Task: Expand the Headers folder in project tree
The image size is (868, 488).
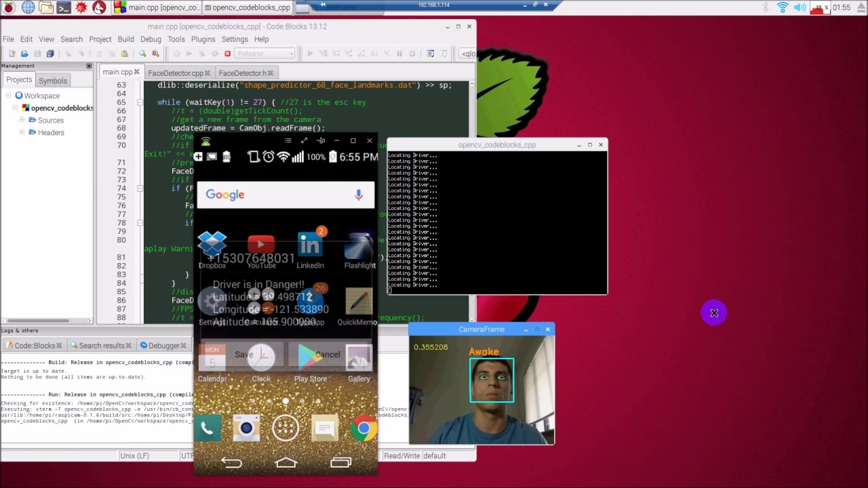Action: coord(22,132)
